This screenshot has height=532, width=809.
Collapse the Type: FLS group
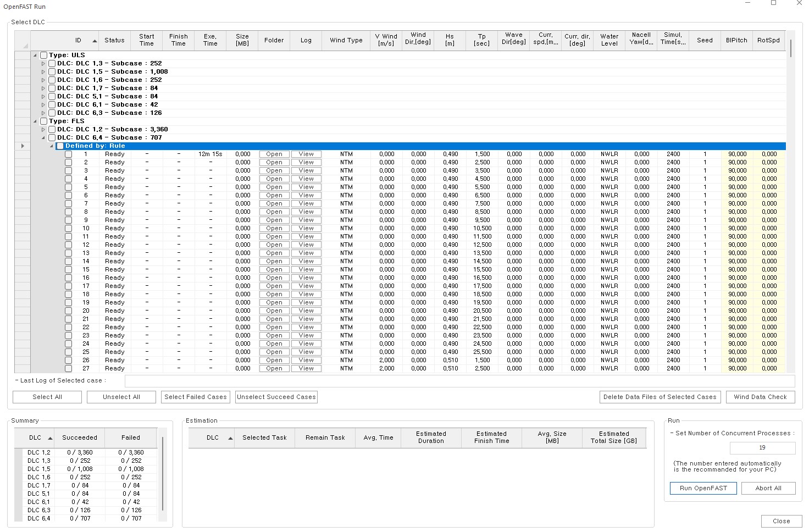36,121
